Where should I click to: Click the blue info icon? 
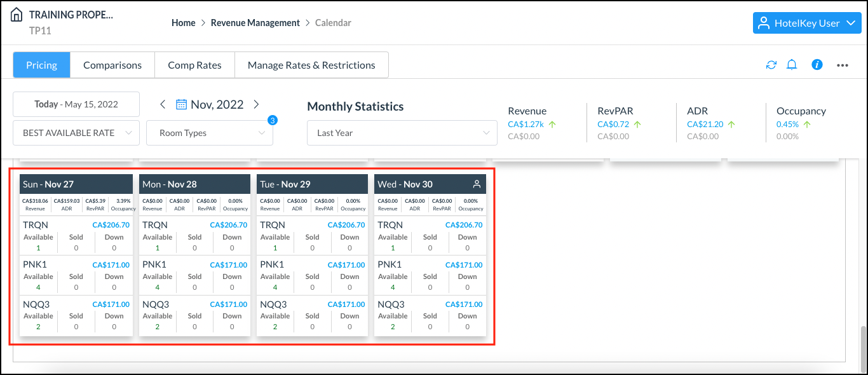[x=817, y=64]
